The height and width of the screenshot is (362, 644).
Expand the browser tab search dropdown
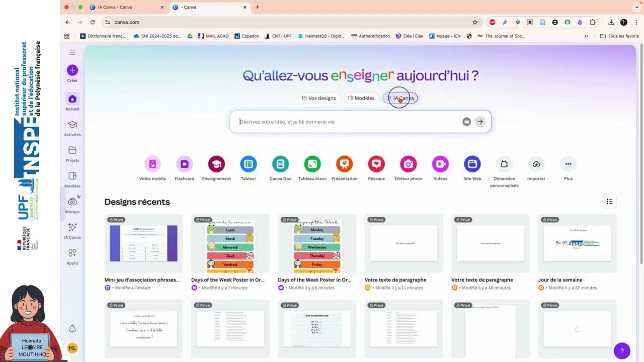click(x=637, y=7)
